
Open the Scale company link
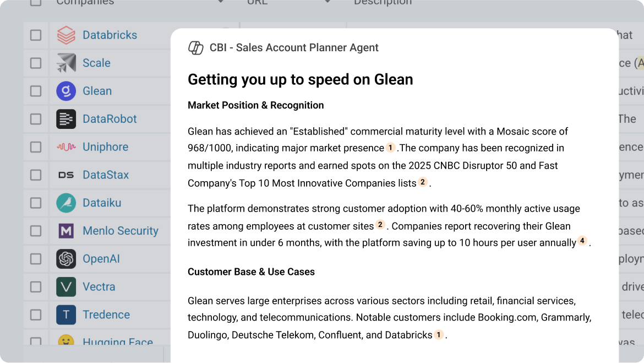point(96,63)
